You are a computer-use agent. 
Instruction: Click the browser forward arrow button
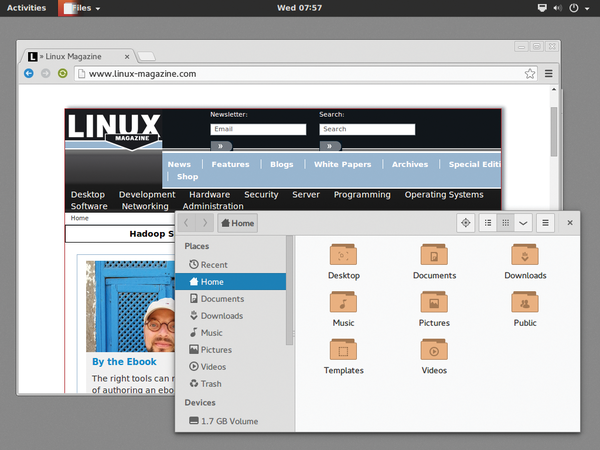click(x=46, y=73)
